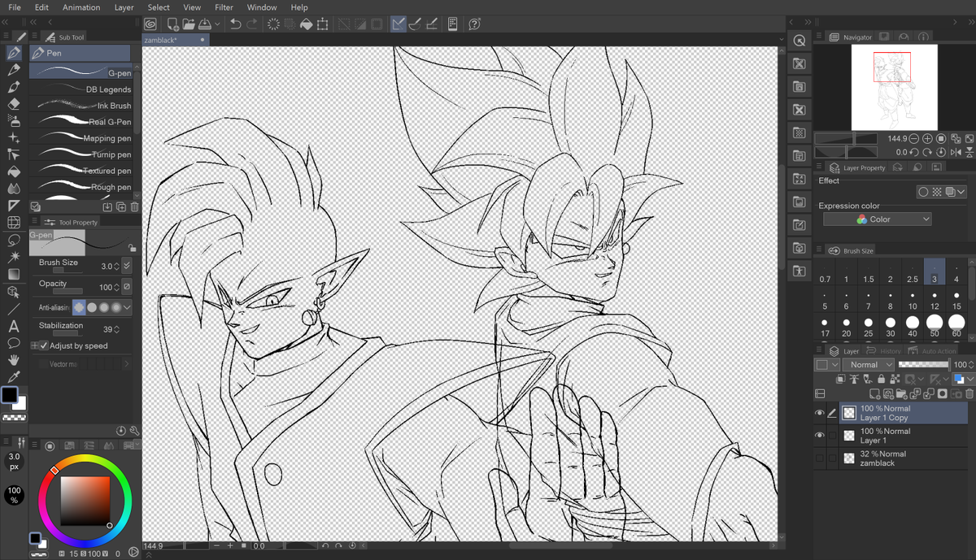Open the Animation menu
Screen dimensions: 976x560
(x=81, y=7)
